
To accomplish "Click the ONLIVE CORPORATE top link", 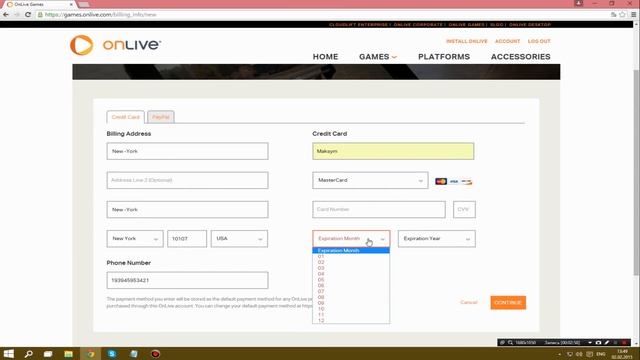I will pos(418,24).
